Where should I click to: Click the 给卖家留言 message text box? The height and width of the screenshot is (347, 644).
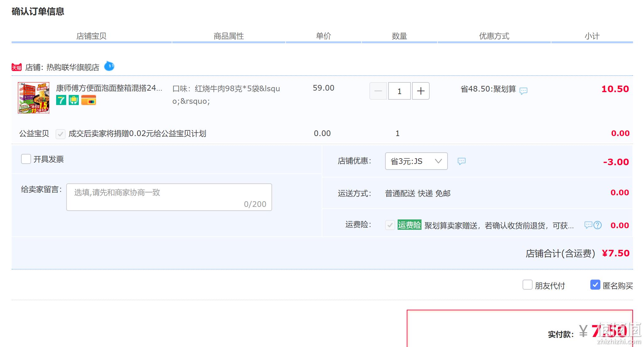(x=169, y=197)
